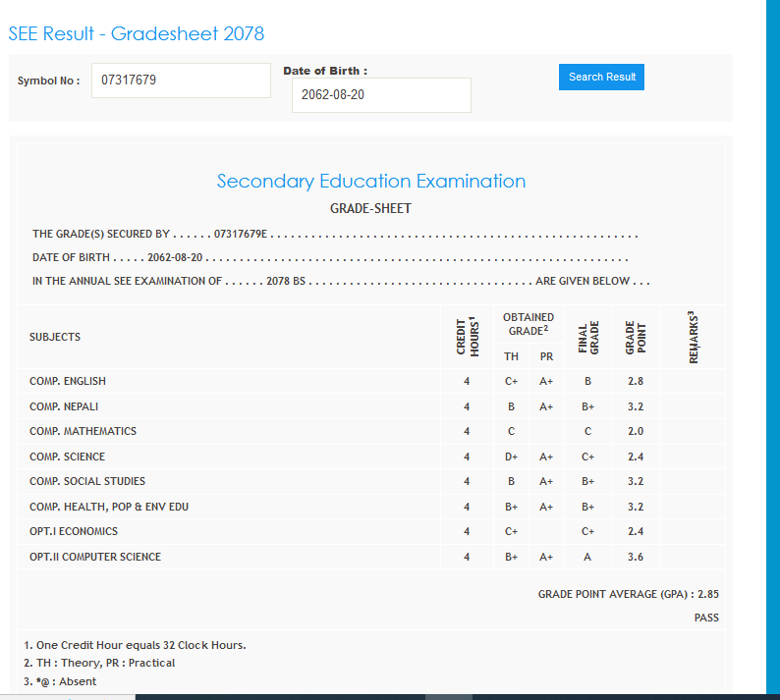Click the Date of Birth input field
Screen dimensions: 780x700
pyautogui.click(x=380, y=95)
